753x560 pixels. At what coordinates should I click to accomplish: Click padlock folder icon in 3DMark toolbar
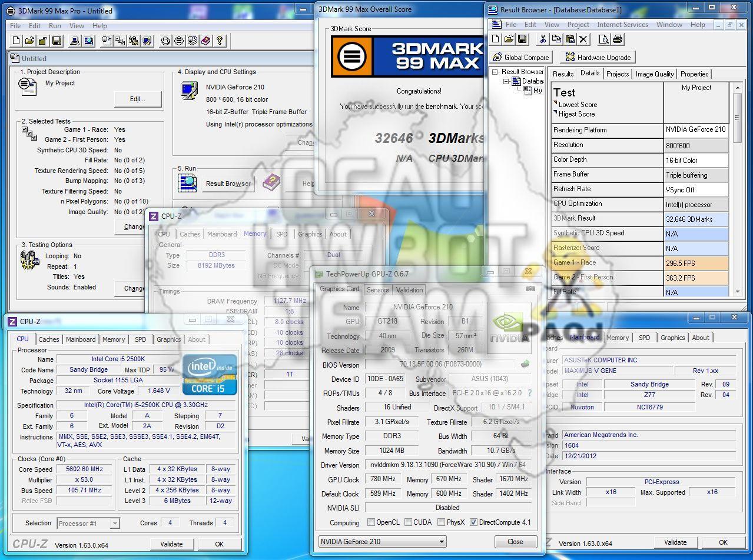pyautogui.click(x=43, y=41)
